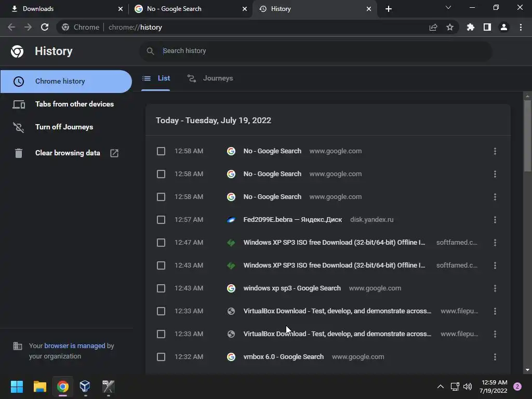This screenshot has width=532, height=399.
Task: Click the Chrome logo beside History title
Action: click(x=17, y=51)
